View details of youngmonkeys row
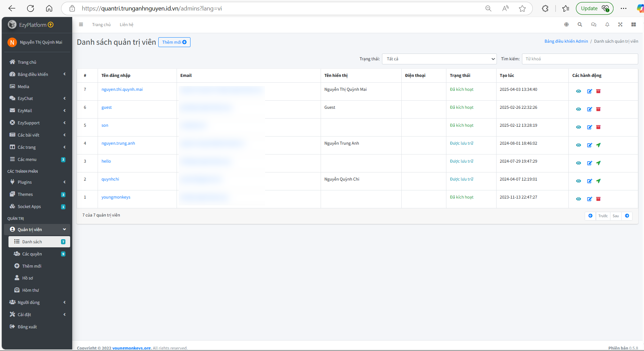Image resolution: width=644 pixels, height=351 pixels. 579,199
